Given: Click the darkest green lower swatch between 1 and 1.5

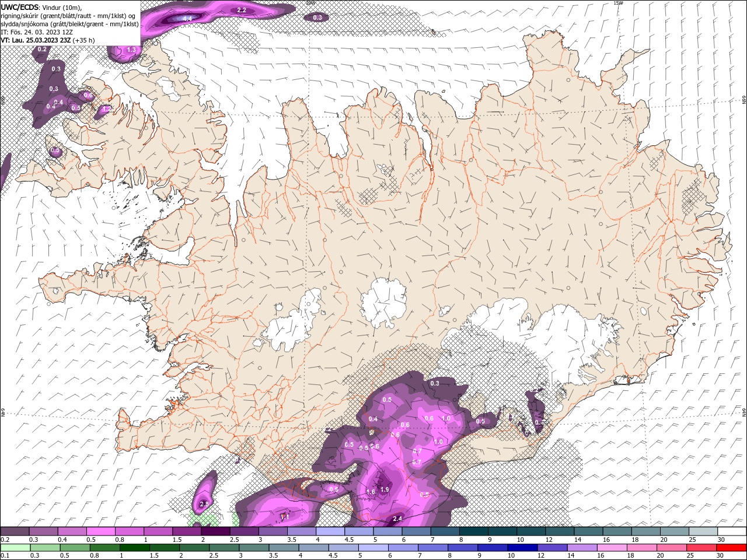Looking at the screenshot, I should point(135,548).
